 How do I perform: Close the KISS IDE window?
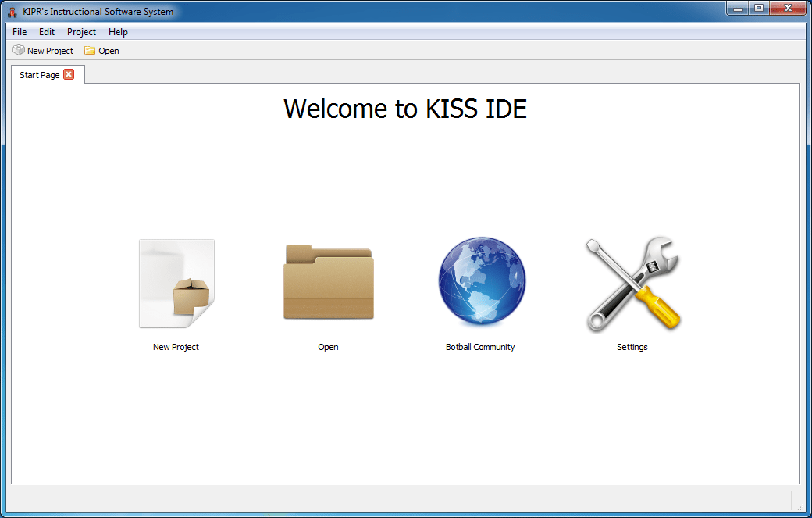[x=788, y=9]
